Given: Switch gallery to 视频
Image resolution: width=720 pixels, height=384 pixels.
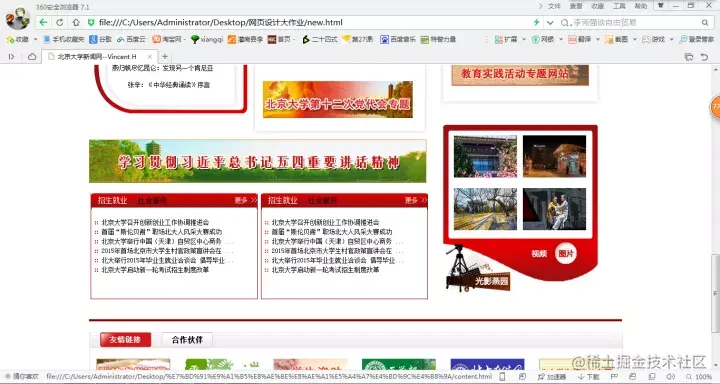Looking at the screenshot, I should pyautogui.click(x=539, y=254).
